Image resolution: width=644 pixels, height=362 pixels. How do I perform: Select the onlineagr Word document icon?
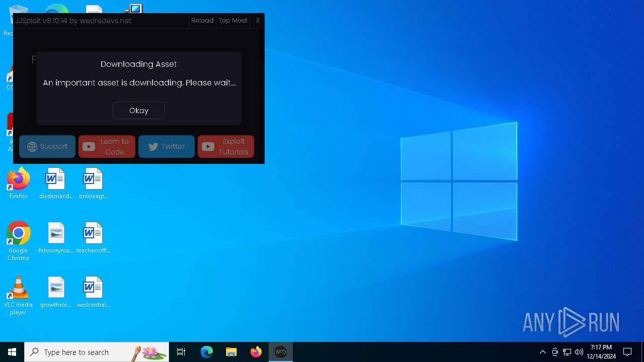[94, 184]
